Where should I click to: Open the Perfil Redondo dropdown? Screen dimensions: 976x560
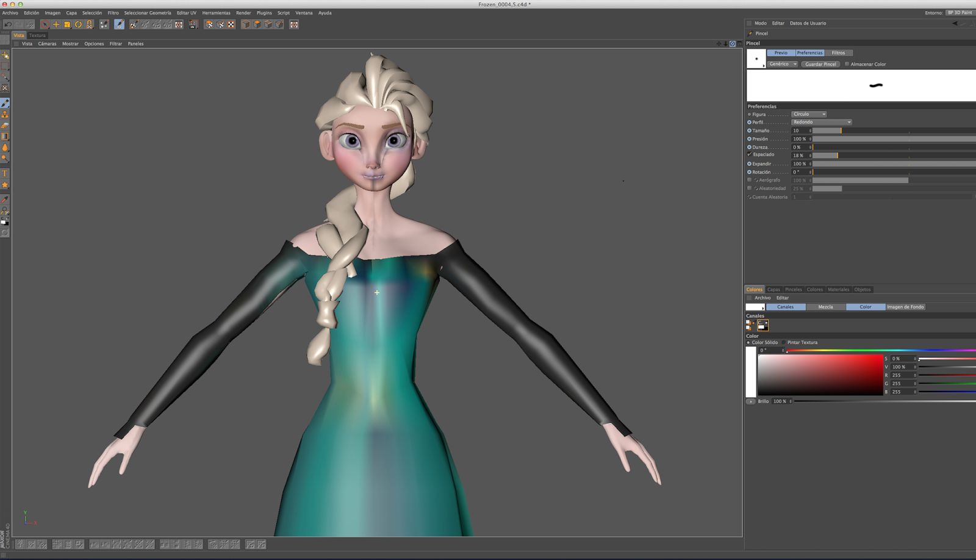[822, 122]
